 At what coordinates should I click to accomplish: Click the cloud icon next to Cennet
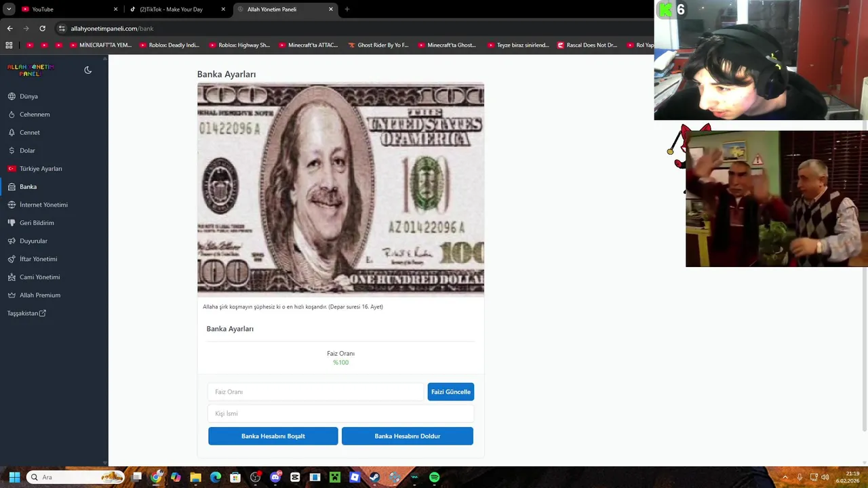[12, 132]
